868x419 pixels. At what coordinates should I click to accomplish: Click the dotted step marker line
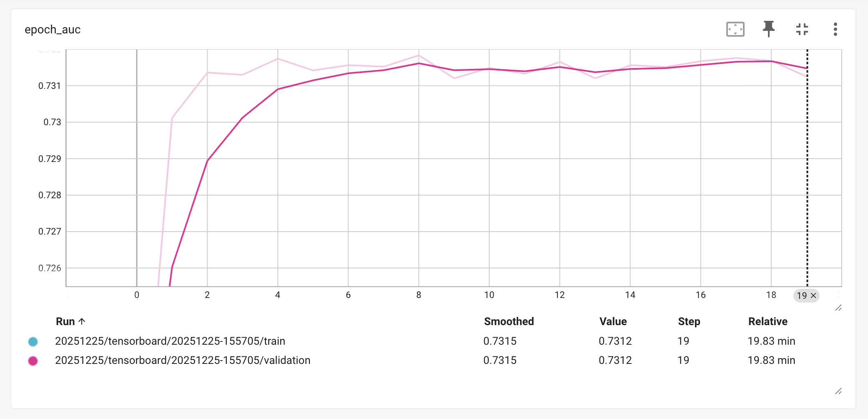tap(807, 167)
